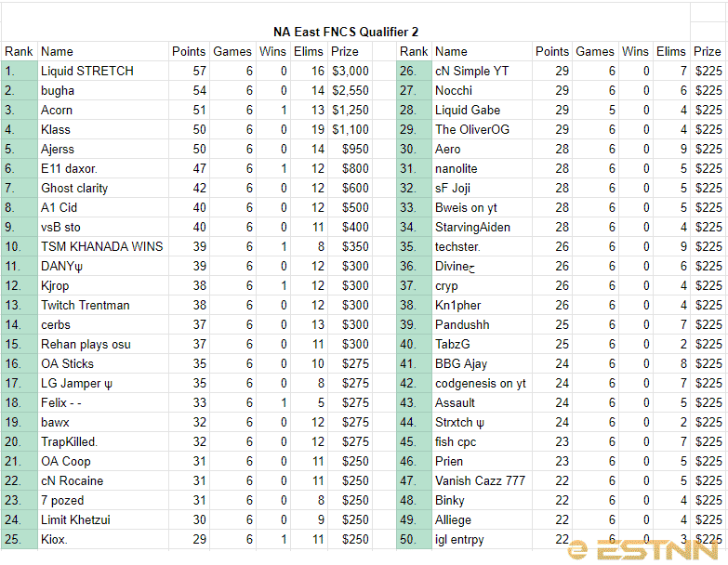Click the Vanish Cazz 777 cell
The image size is (728, 565).
(482, 480)
